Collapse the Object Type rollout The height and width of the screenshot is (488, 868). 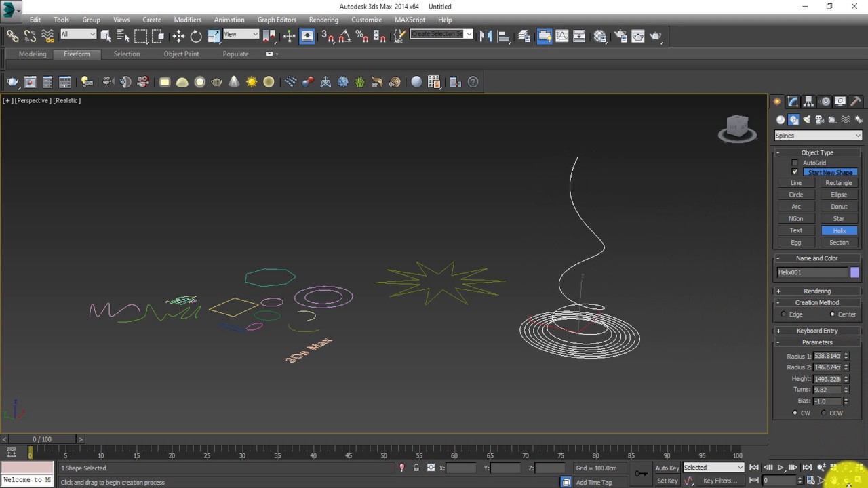tap(817, 152)
